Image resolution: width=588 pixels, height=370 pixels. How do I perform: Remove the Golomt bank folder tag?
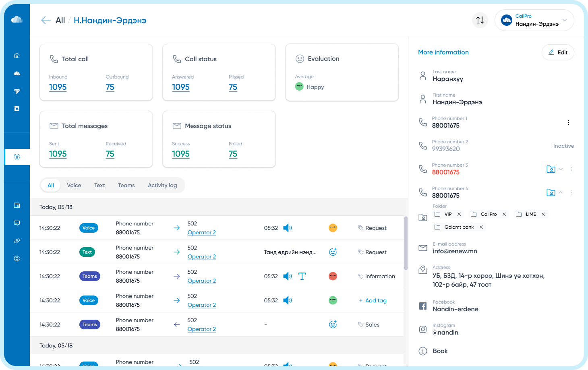[481, 227]
